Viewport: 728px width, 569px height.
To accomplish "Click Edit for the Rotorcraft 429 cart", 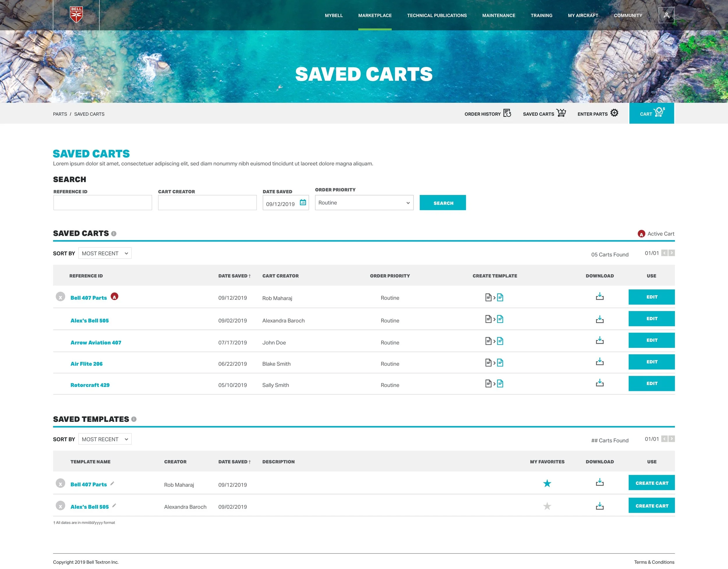I will pyautogui.click(x=651, y=384).
